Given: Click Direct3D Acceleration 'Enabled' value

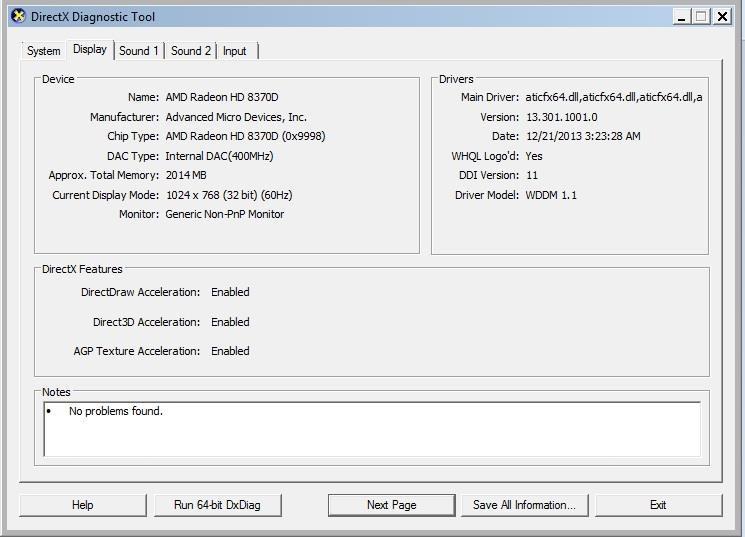Looking at the screenshot, I should (230, 322).
